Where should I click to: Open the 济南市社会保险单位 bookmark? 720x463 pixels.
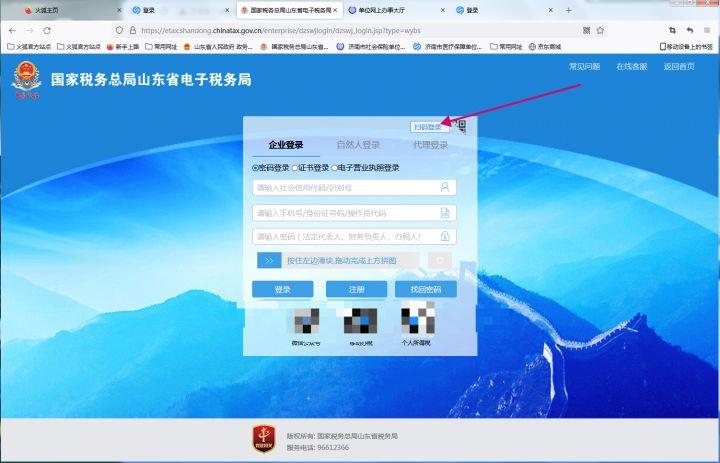pos(371,46)
